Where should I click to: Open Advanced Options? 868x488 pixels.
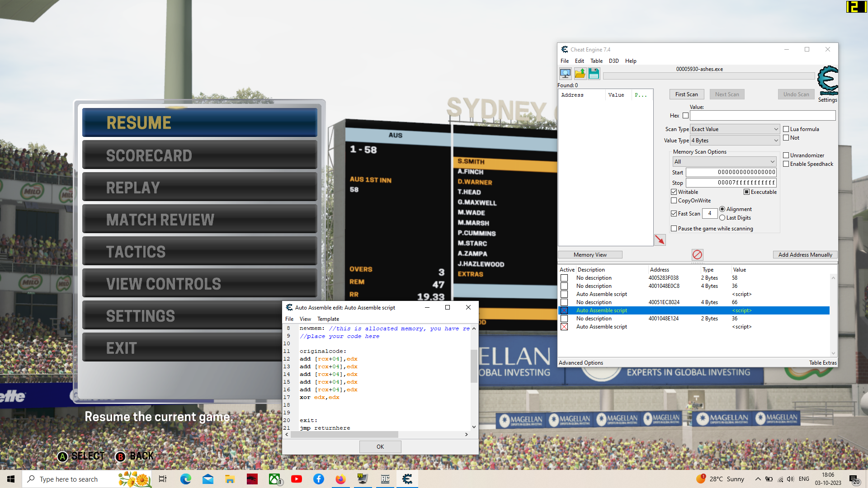(x=581, y=363)
